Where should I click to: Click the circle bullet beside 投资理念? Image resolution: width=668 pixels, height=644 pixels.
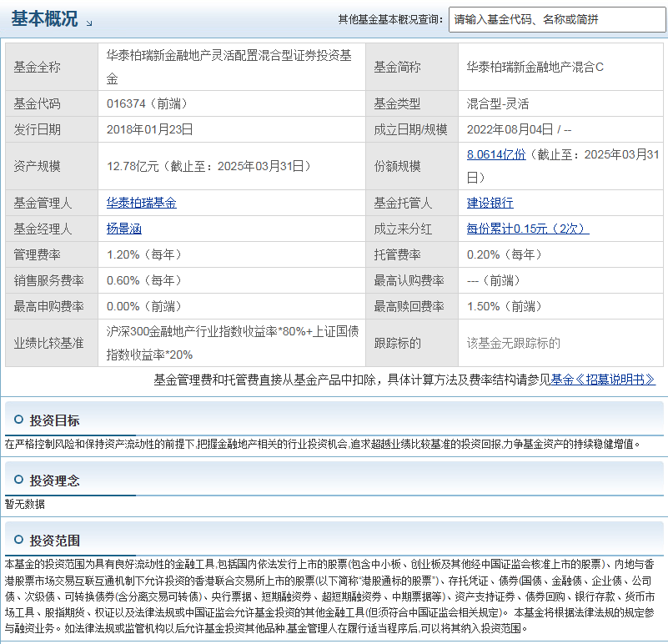[18, 480]
